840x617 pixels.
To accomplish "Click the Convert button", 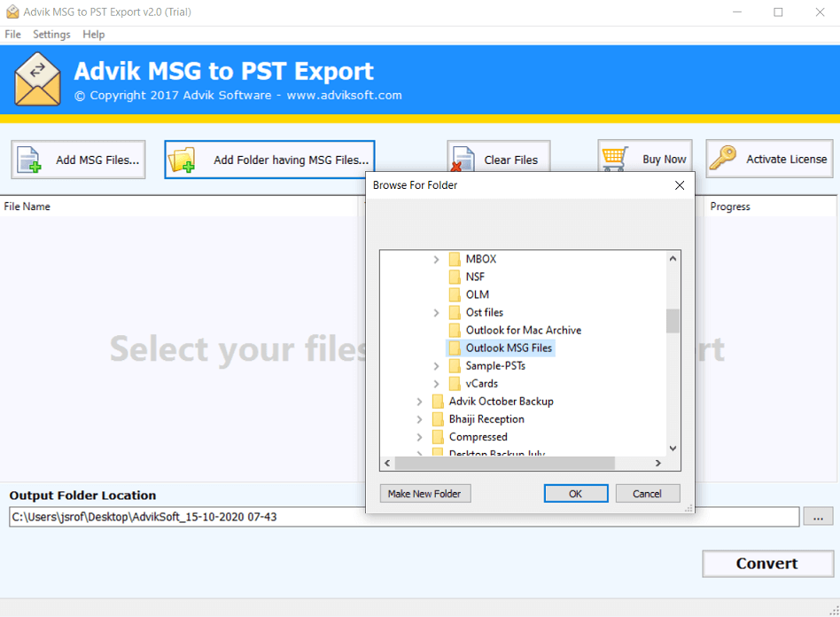I will 767,564.
